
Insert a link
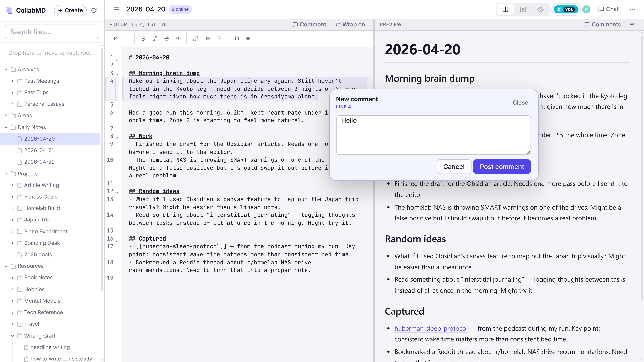196,39
